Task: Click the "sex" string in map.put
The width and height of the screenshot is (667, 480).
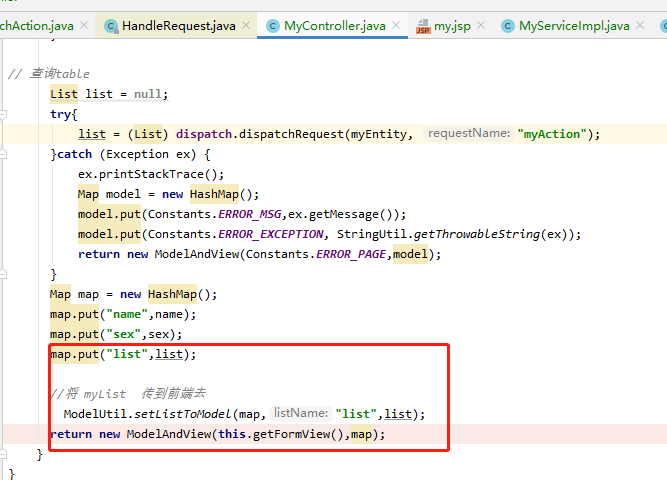Action: click(123, 334)
